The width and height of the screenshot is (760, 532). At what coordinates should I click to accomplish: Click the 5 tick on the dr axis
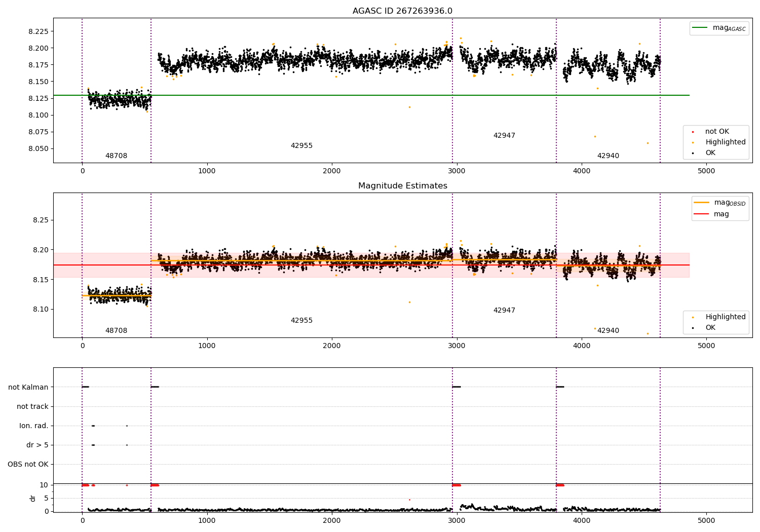(46, 498)
